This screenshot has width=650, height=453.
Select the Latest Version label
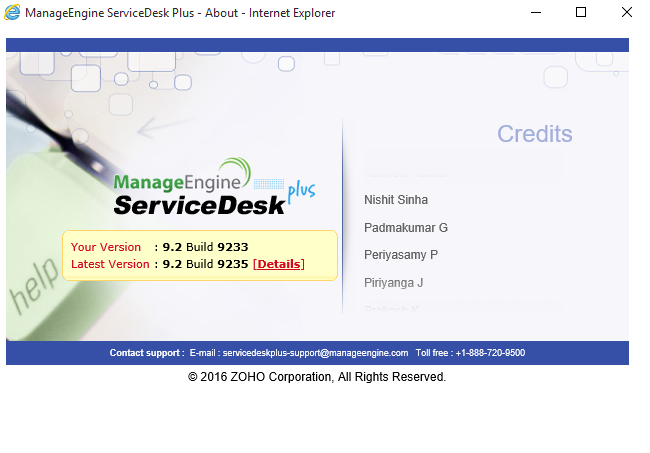coord(110,264)
